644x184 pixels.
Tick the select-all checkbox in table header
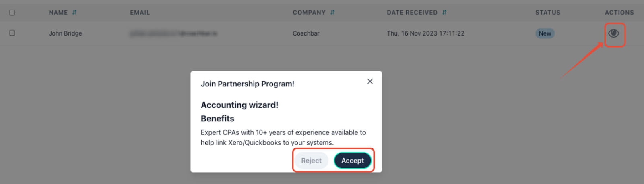[x=12, y=13]
